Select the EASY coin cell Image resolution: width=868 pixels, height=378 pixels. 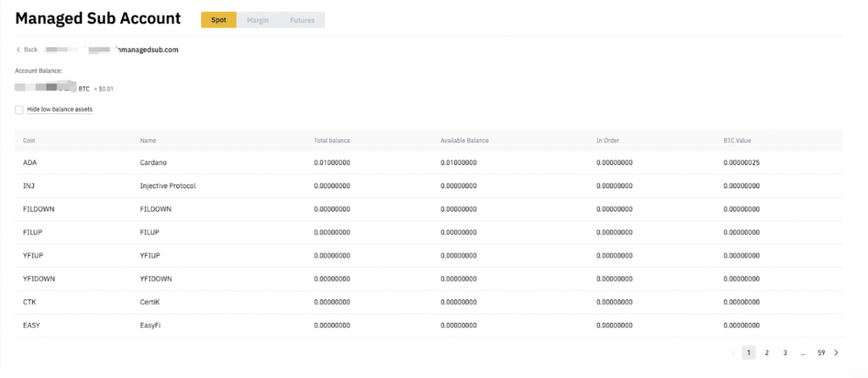click(x=31, y=325)
